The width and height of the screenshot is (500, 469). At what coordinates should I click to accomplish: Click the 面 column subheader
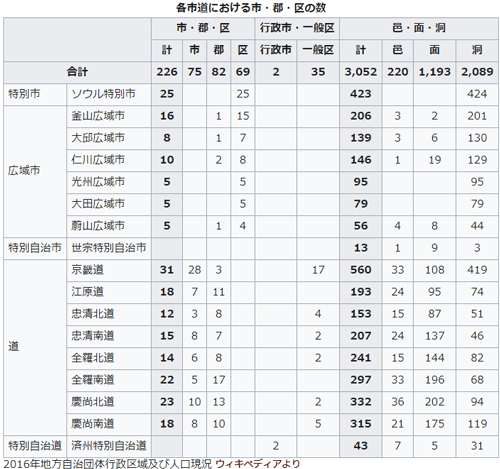434,50
